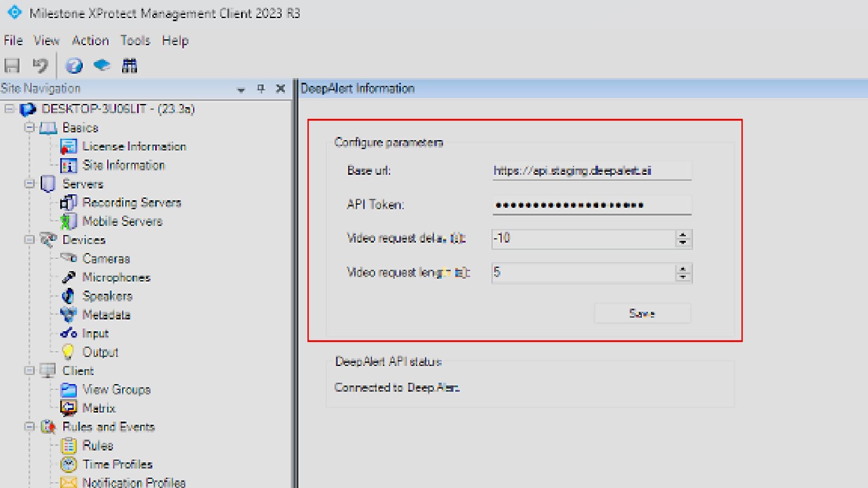Image resolution: width=868 pixels, height=488 pixels.
Task: Click the Milestone logo in title bar
Action: click(14, 12)
